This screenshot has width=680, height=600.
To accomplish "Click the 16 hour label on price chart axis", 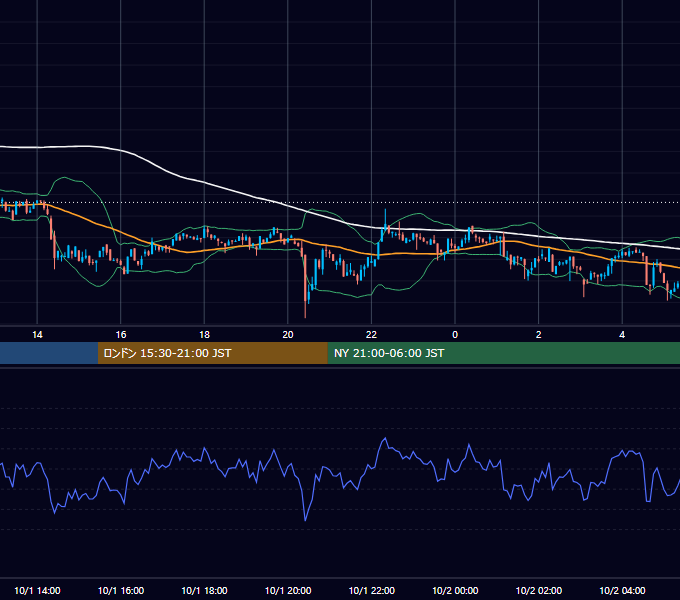I will point(121,335).
